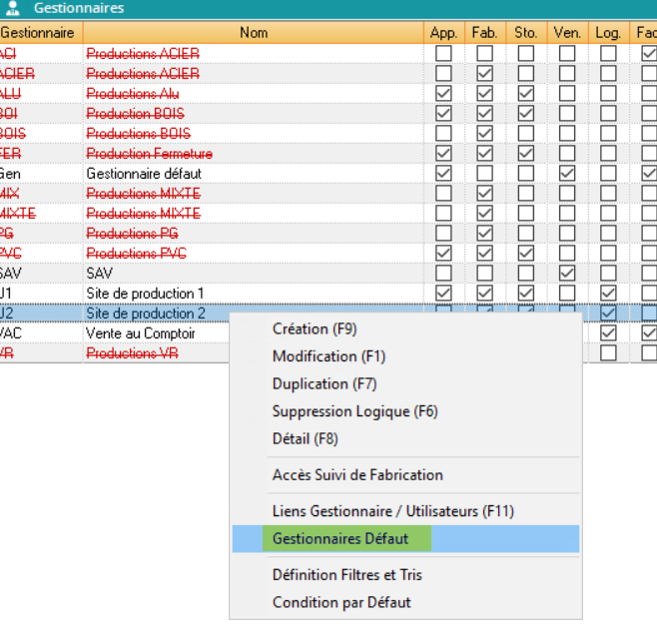This screenshot has width=657, height=644.
Task: Open Définition Filtres et Tris
Action: pyautogui.click(x=346, y=575)
